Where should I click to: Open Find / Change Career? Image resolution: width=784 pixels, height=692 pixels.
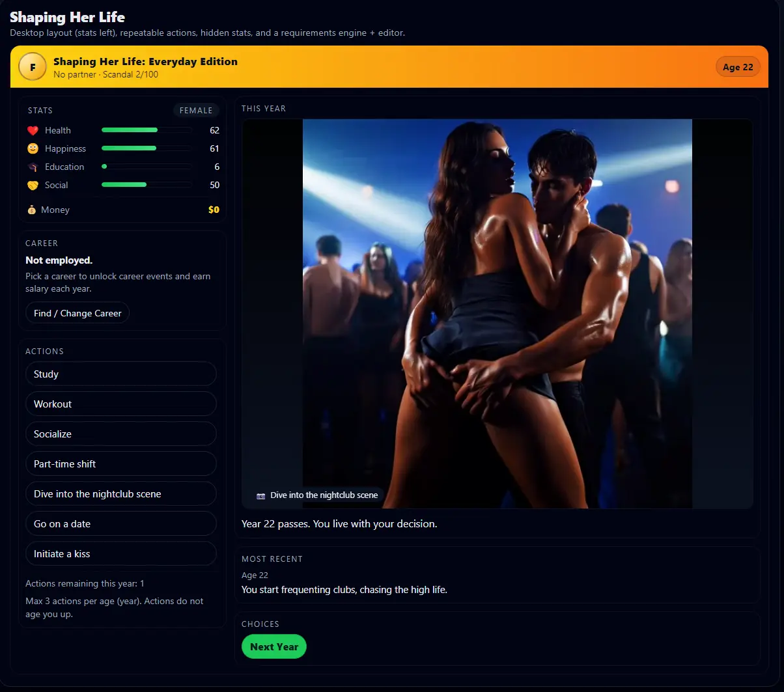77,313
